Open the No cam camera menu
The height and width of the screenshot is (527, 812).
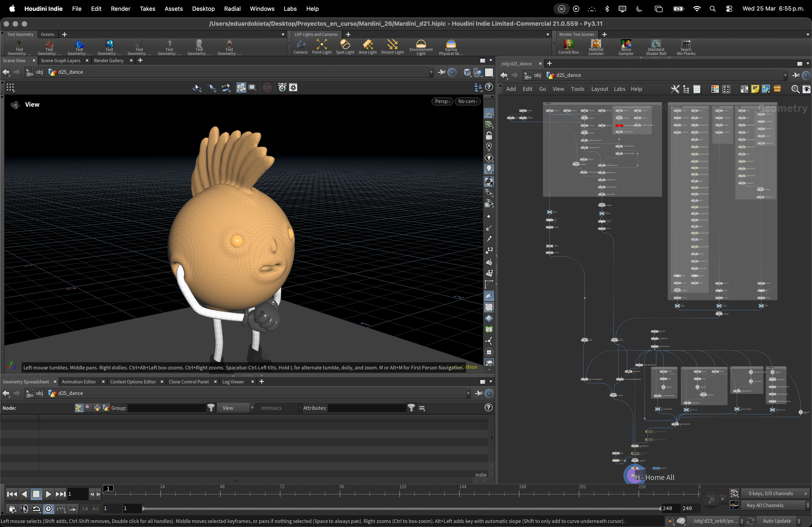point(467,101)
